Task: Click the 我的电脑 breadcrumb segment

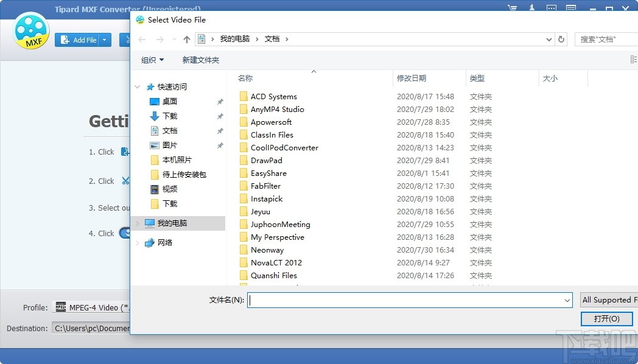Action: tap(235, 39)
